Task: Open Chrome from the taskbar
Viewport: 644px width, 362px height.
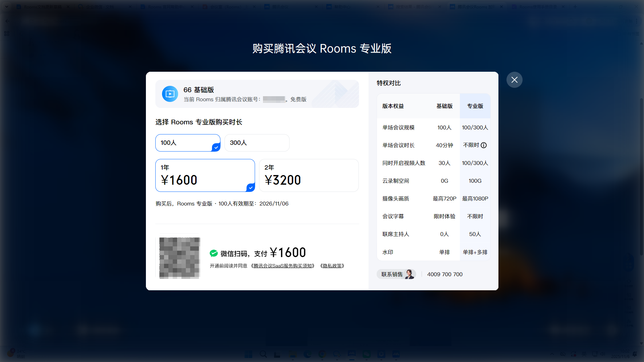Action: coord(322,354)
